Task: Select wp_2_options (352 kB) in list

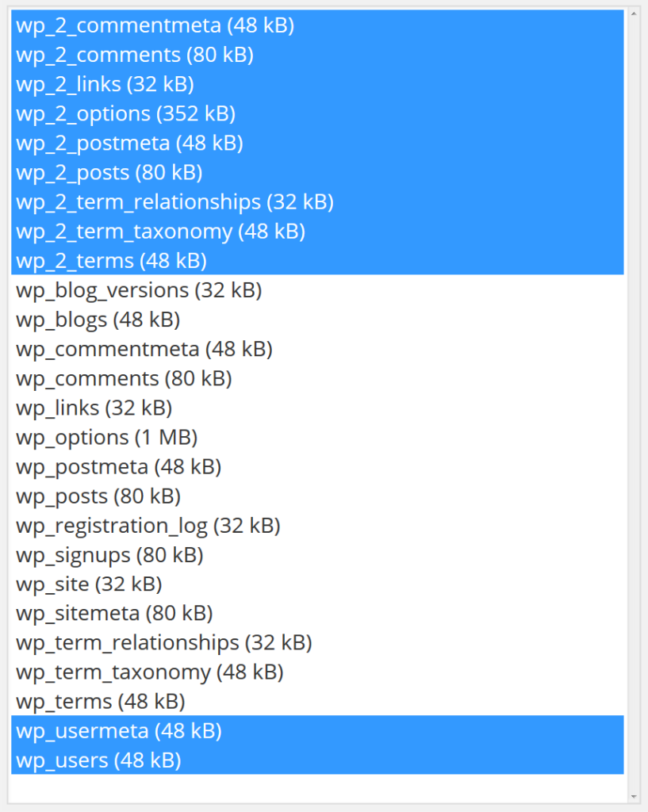Action: pos(125,114)
